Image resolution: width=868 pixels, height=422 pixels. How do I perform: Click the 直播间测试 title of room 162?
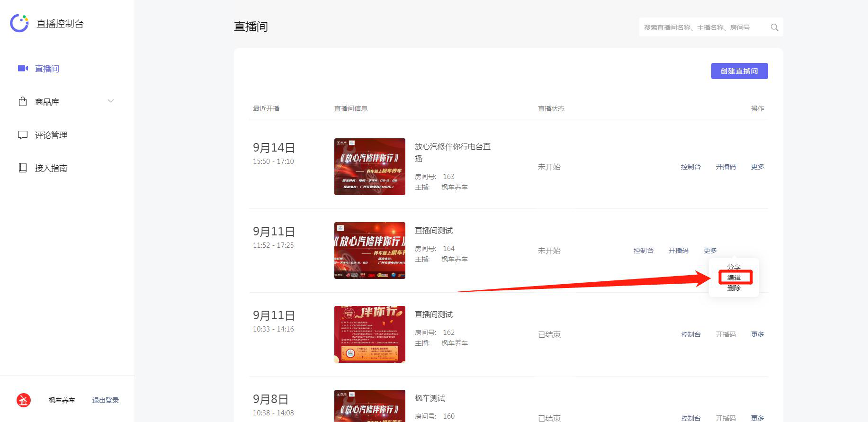(x=434, y=314)
